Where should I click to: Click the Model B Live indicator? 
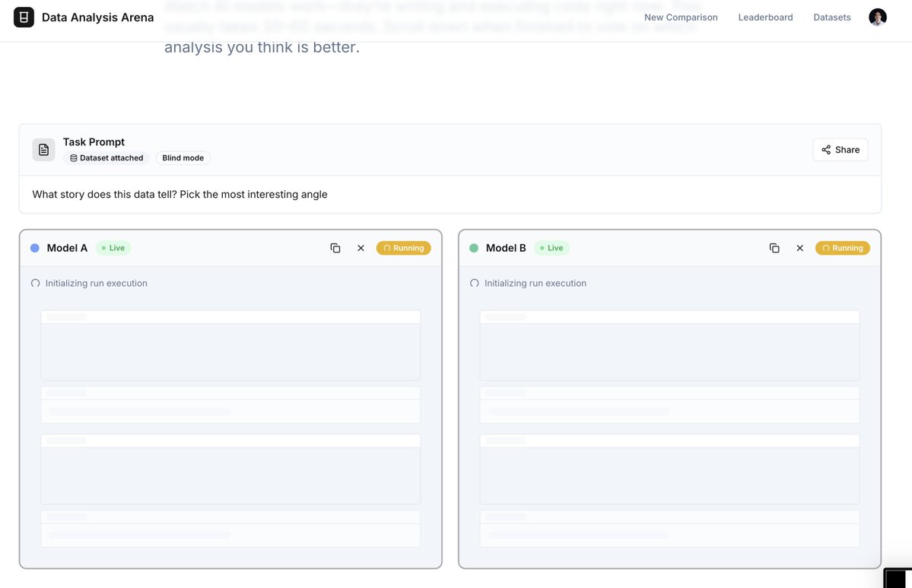click(x=551, y=248)
